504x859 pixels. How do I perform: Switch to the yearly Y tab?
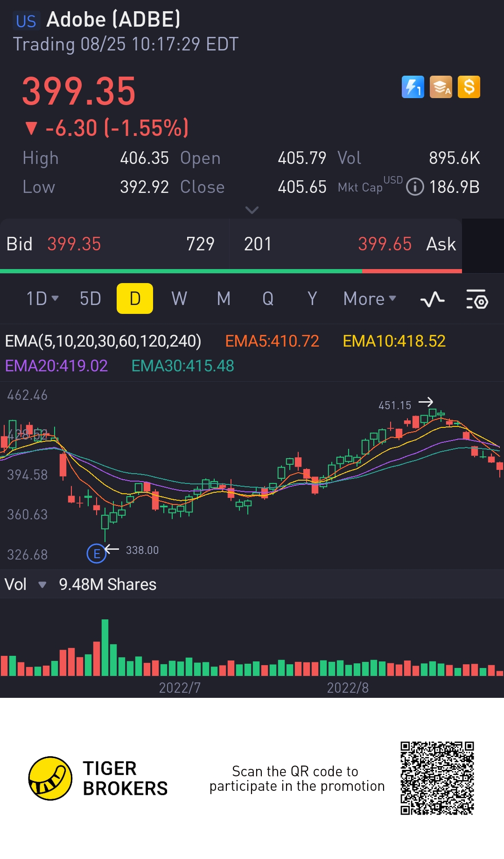(312, 298)
